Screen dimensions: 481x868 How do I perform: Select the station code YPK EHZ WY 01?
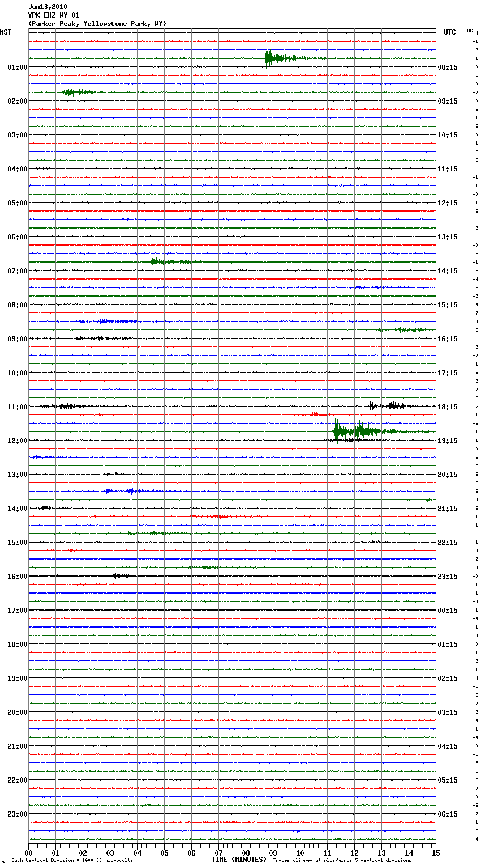coord(54,15)
